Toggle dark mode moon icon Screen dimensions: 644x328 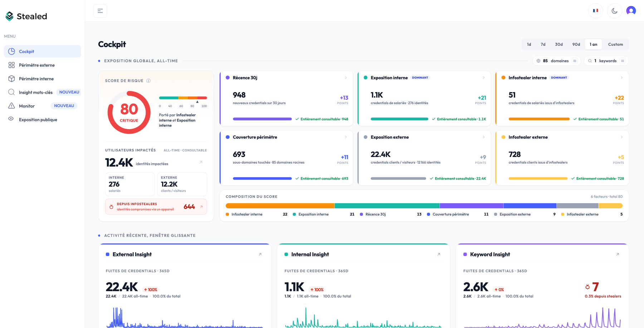point(614,11)
